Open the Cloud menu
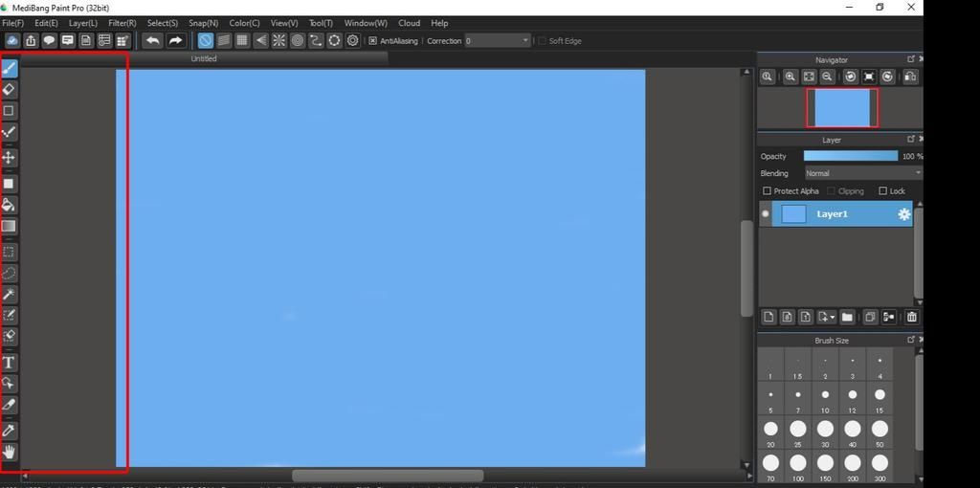 coord(410,23)
